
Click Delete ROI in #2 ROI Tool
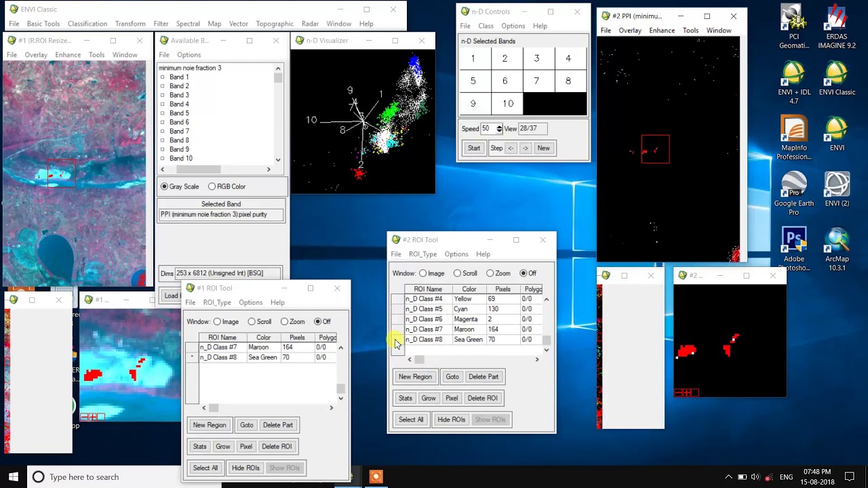pyautogui.click(x=482, y=398)
